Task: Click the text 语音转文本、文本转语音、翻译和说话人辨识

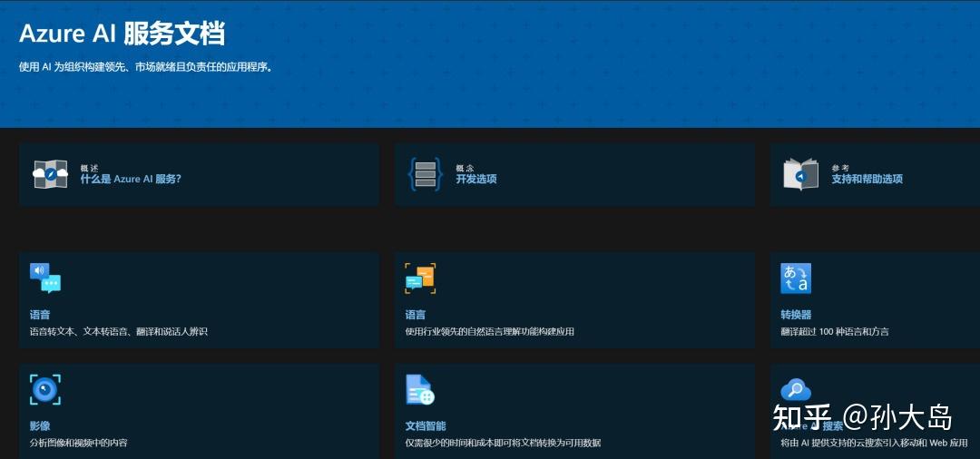Action: point(119,332)
